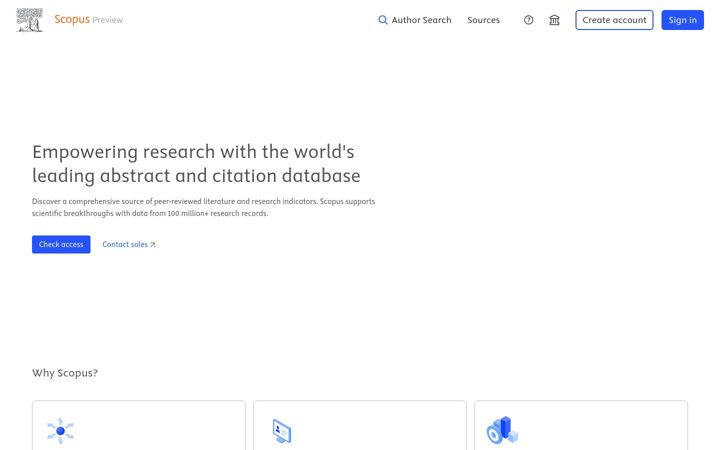720x450 pixels.
Task: Open the Scopus Preview home link
Action: [89, 19]
